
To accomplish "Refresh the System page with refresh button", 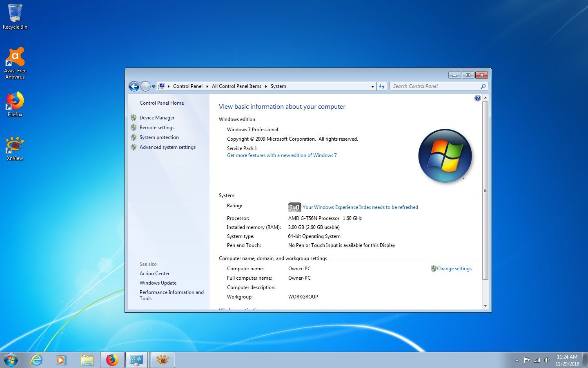I will pos(382,86).
